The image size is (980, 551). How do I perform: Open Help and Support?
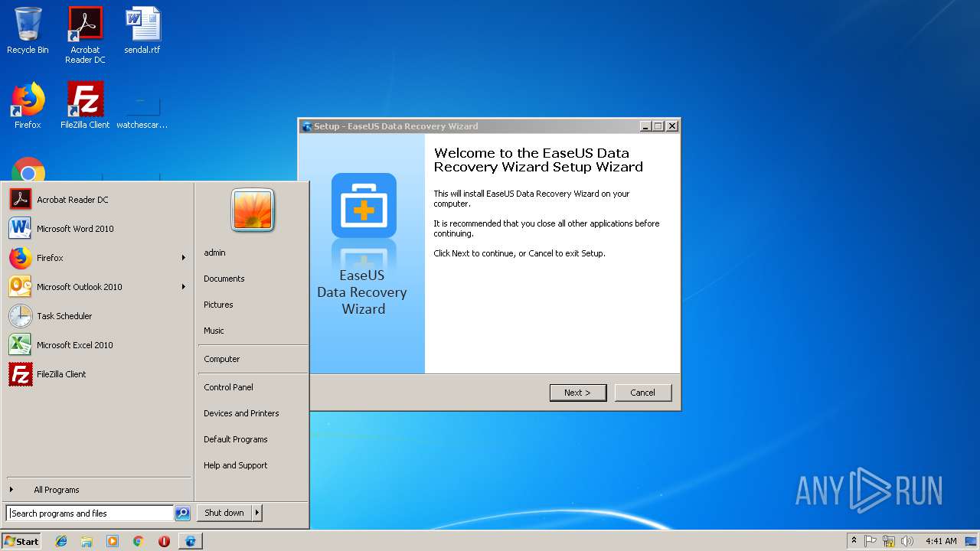(236, 465)
